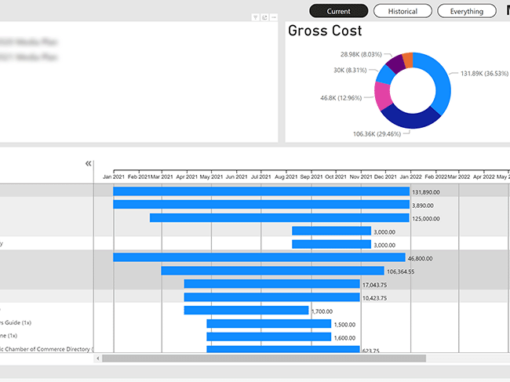Select the Gantt bar labeled 3,890.00
The height and width of the screenshot is (382, 510).
pyautogui.click(x=261, y=204)
